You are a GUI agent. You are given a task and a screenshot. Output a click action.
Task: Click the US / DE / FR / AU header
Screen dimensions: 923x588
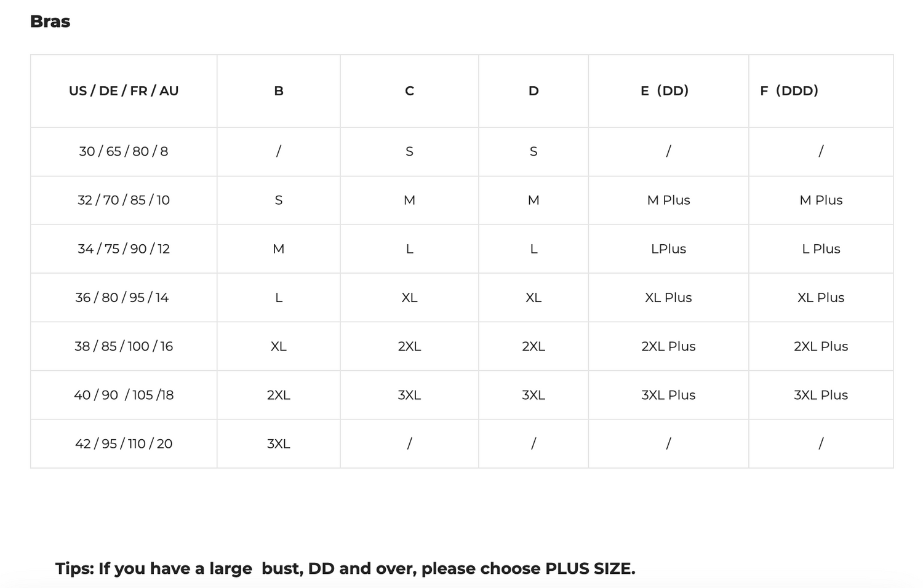[124, 91]
